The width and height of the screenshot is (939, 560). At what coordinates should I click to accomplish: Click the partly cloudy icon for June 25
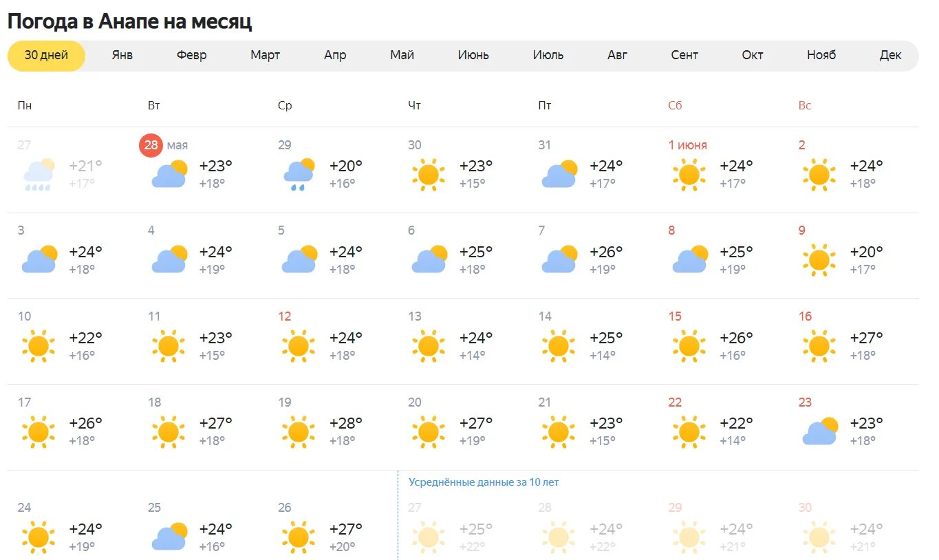coord(169,537)
